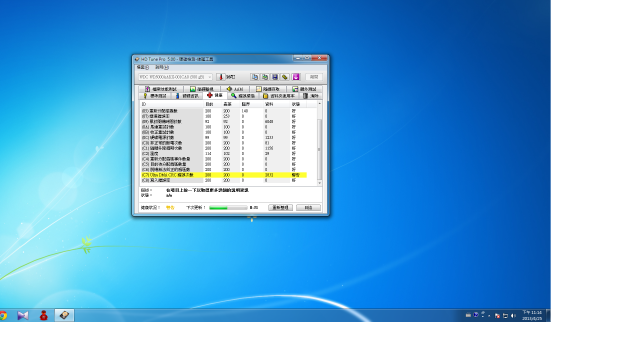The width and height of the screenshot is (640, 360).
Task: Click the network monitor tray icon
Action: (505, 316)
